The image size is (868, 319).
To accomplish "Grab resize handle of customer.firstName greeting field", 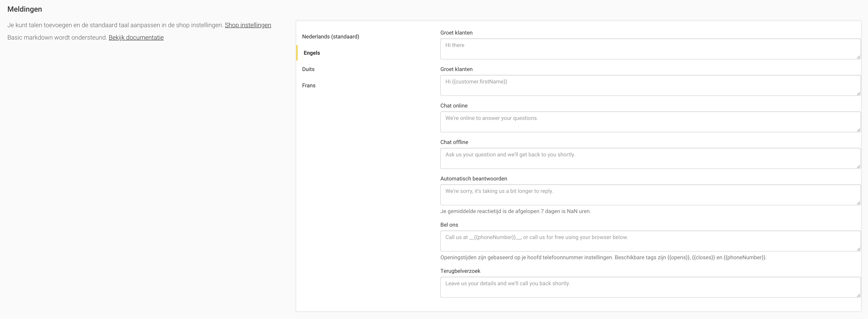I will click(x=858, y=93).
